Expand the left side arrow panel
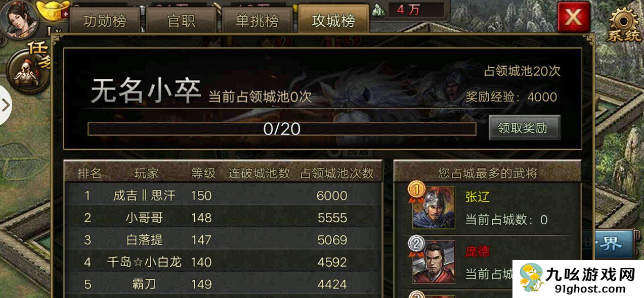The image size is (644, 298). tap(5, 105)
